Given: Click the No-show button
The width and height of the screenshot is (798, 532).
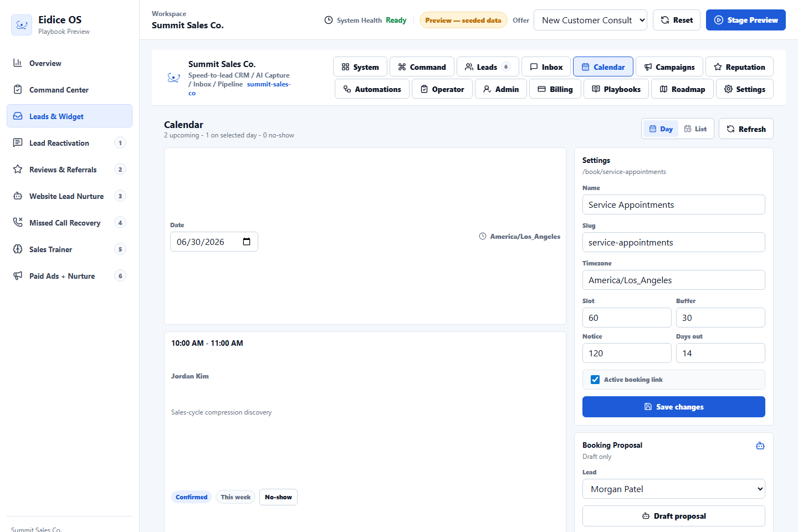Looking at the screenshot, I should [278, 497].
